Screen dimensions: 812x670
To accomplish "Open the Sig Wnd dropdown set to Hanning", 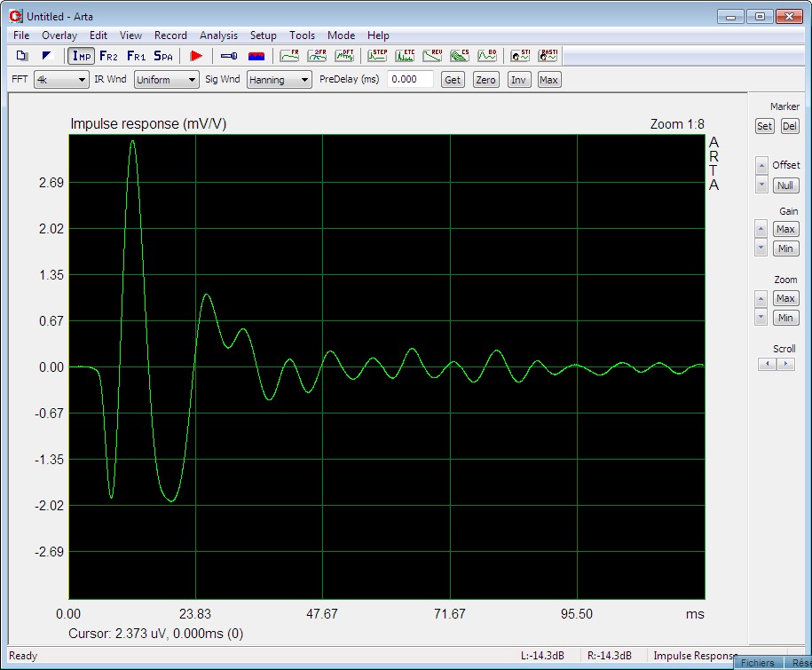I will point(280,80).
